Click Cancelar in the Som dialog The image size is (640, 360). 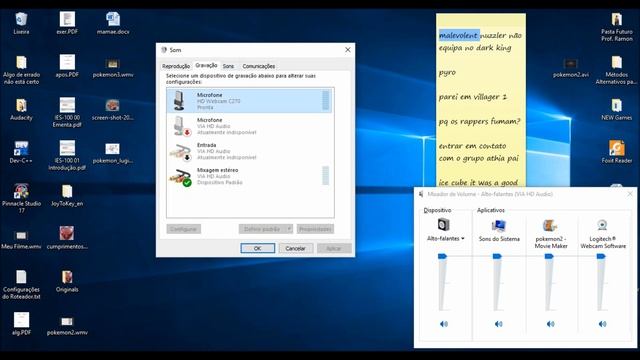296,248
